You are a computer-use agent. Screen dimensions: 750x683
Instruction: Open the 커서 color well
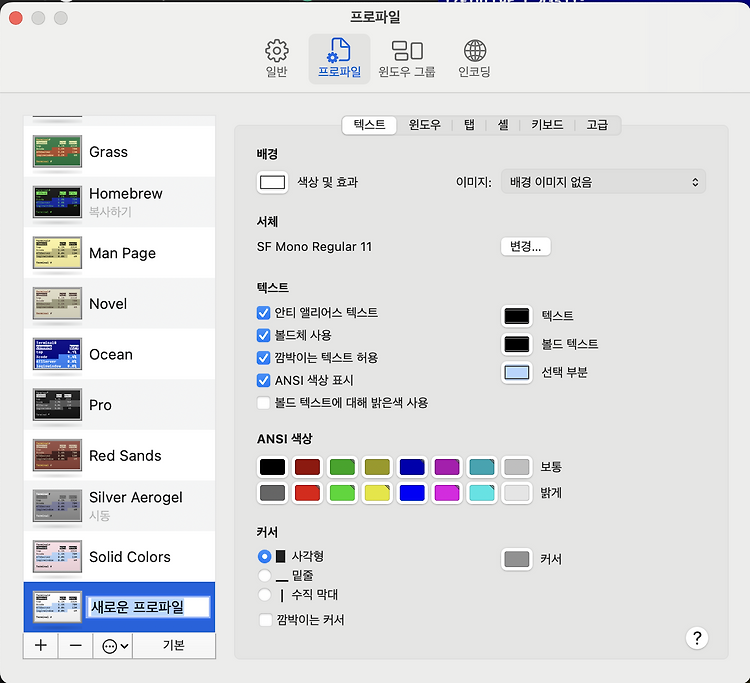pos(517,559)
